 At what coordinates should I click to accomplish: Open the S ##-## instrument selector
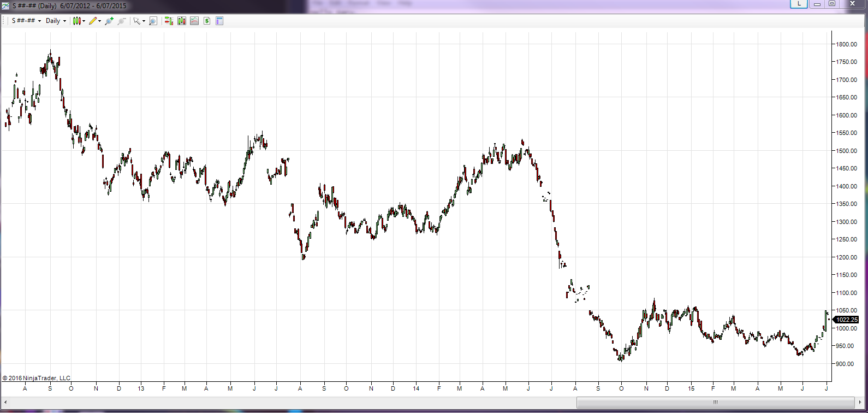(26, 21)
